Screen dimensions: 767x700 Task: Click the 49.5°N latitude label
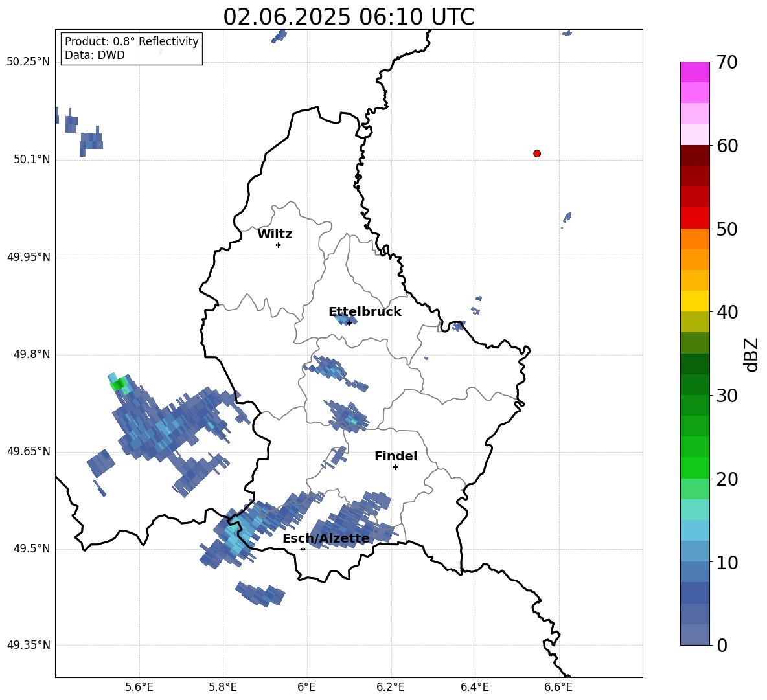32,548
